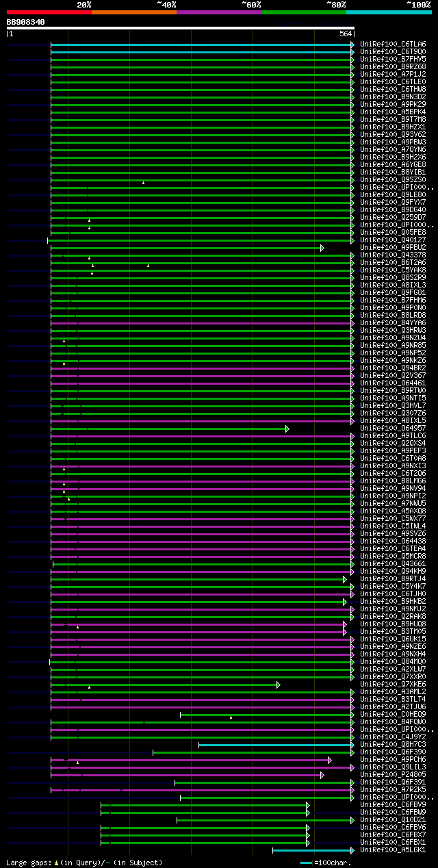Select the UniRef100_B9RTW0 label
Viewport: 438px width, 868px height.
pos(393,390)
